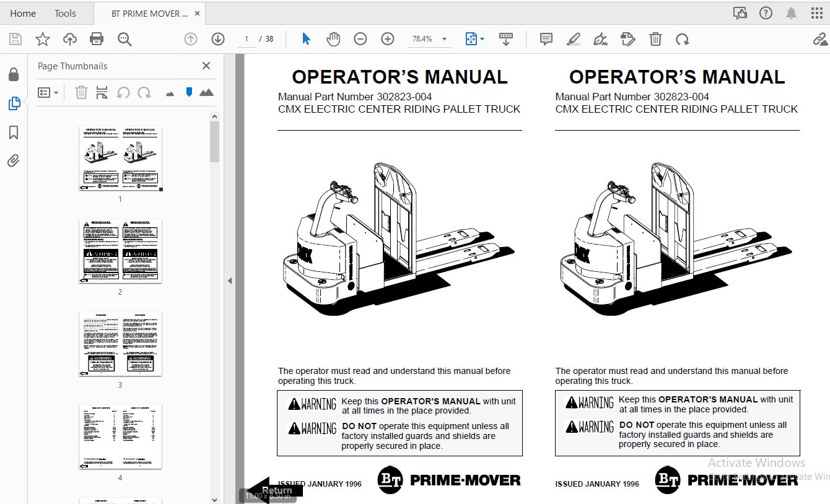Toggle the Page Thumbnails side panel icon
This screenshot has height=504, width=830.
[14, 103]
